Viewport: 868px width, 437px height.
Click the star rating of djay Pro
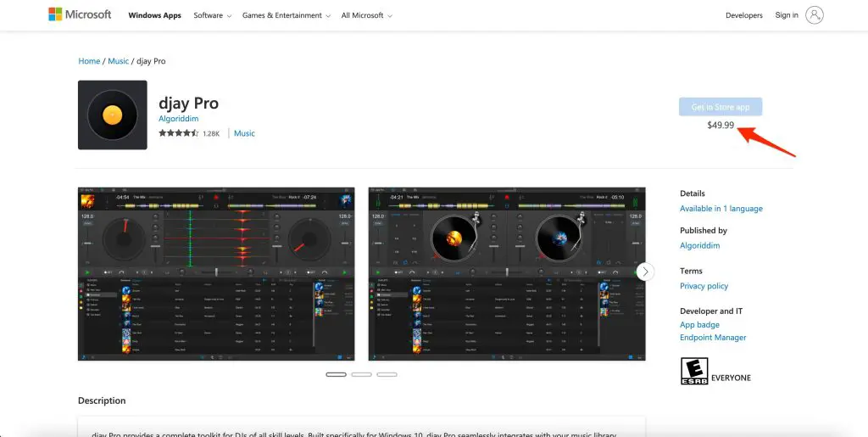178,133
